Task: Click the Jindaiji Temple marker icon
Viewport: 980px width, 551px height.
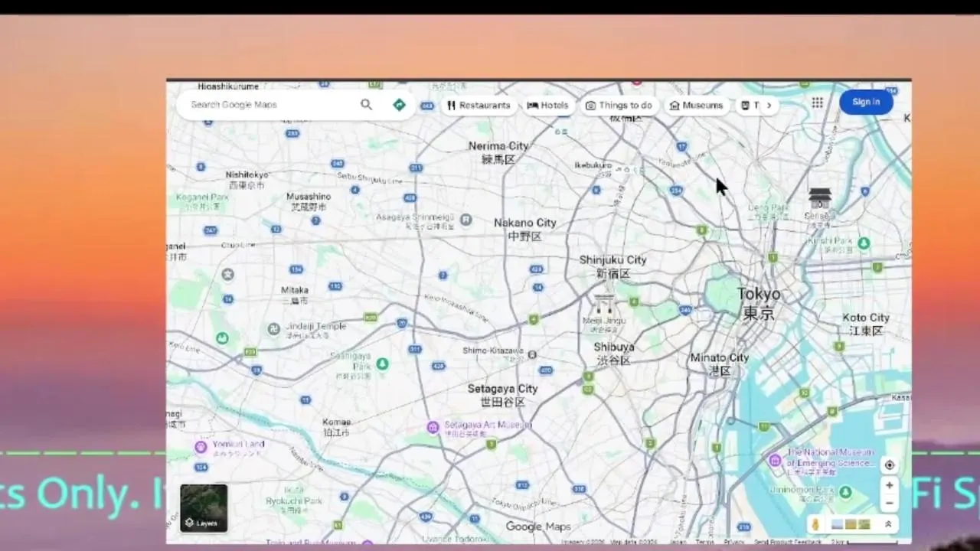Action: click(273, 329)
